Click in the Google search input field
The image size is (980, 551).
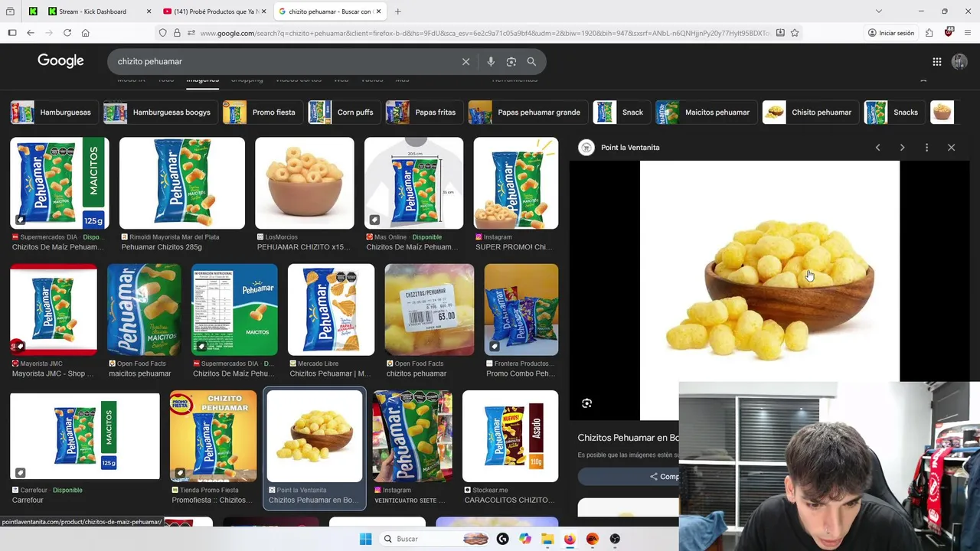(283, 61)
